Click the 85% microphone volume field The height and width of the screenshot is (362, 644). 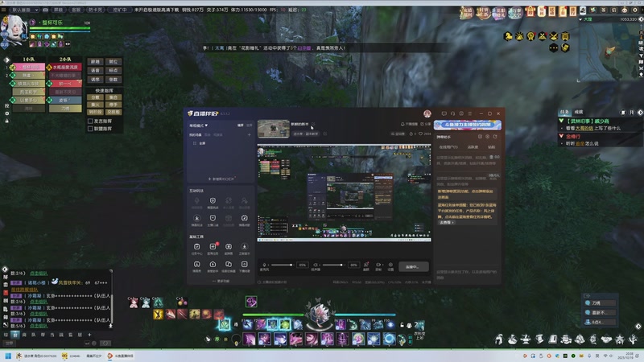[x=303, y=265]
